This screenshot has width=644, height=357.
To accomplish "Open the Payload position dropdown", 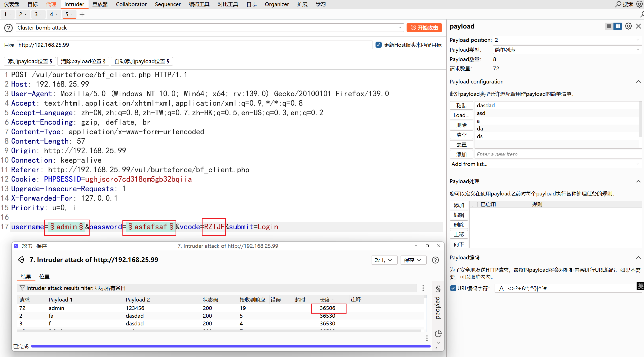I will tap(567, 40).
